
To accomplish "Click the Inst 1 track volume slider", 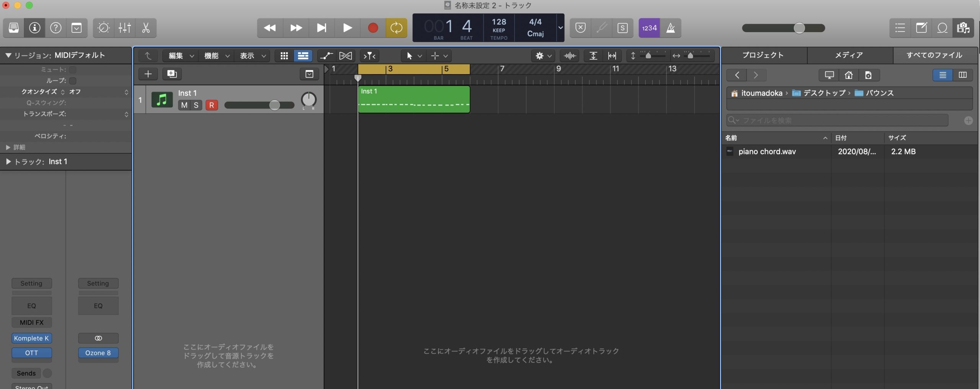I will (x=259, y=105).
